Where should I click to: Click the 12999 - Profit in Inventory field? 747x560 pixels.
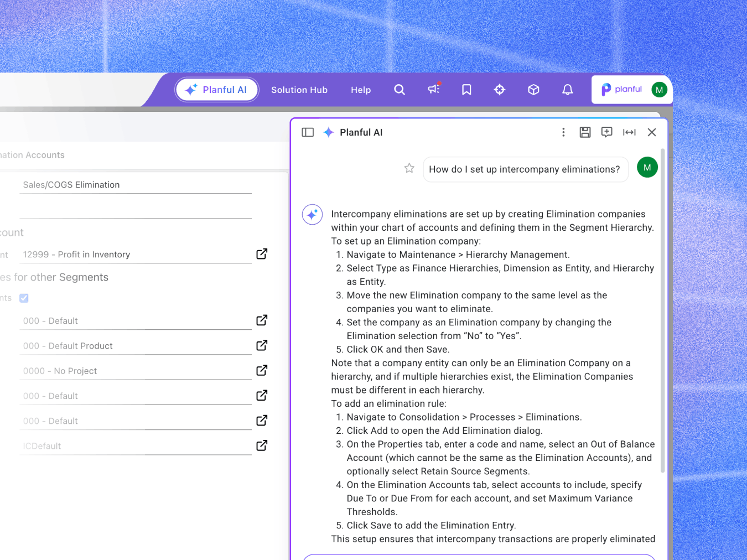pos(136,255)
